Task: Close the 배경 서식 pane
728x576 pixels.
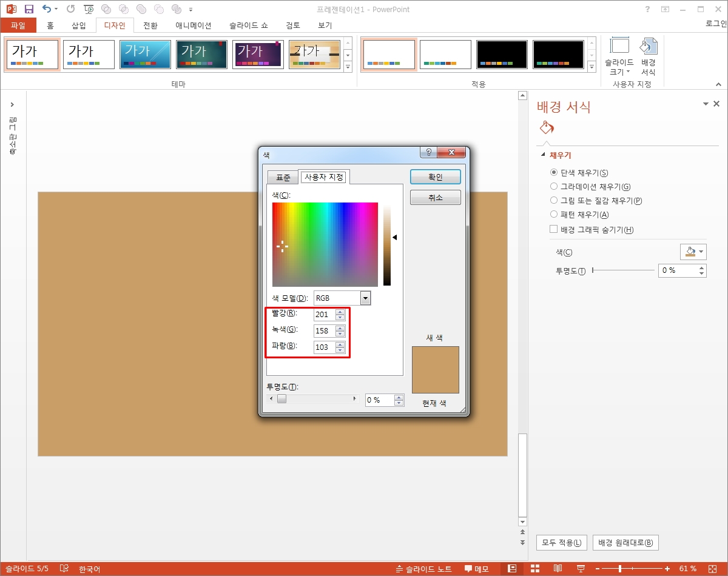Action: 716,104
